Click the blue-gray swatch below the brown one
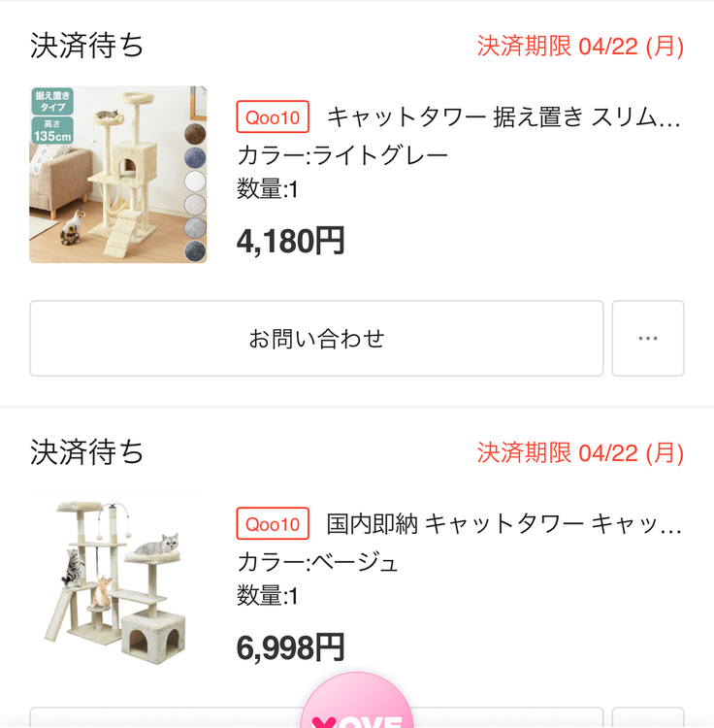The width and height of the screenshot is (714, 728). [195, 157]
